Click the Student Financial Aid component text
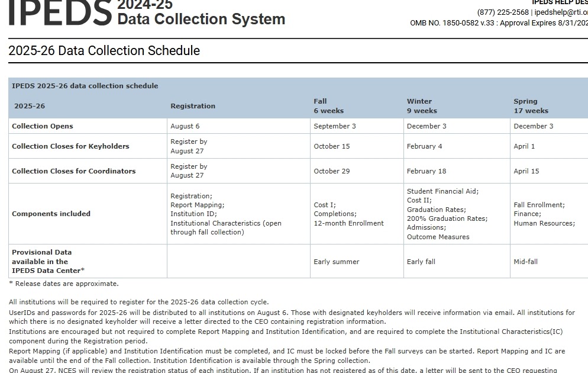Screen dimensions: 588x373 coord(442,191)
